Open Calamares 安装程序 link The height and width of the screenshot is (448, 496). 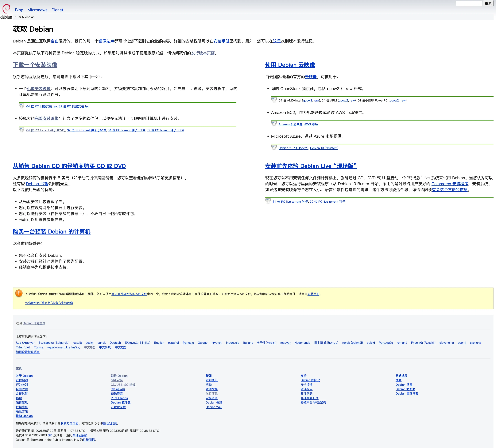(x=450, y=184)
